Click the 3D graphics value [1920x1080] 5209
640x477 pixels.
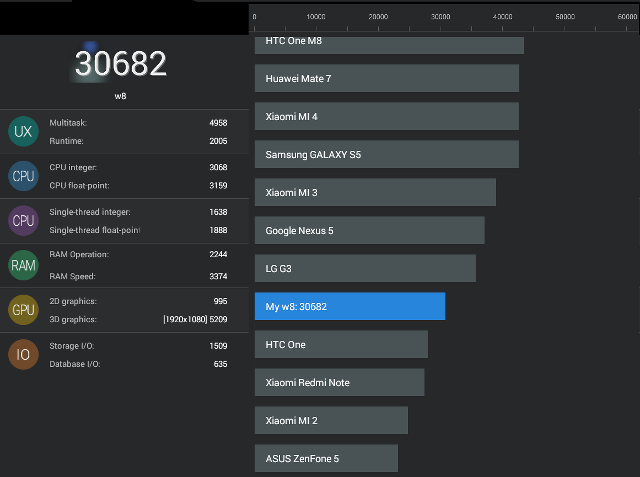pyautogui.click(x=195, y=319)
